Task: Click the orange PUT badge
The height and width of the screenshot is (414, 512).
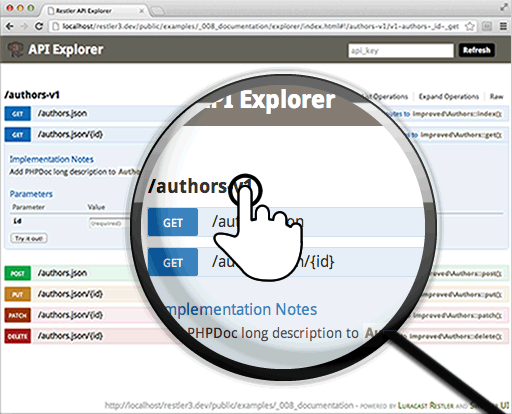Action: point(18,294)
